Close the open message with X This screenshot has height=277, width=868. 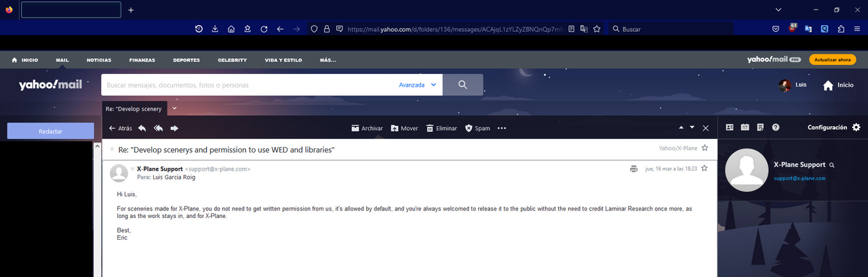coord(705,127)
